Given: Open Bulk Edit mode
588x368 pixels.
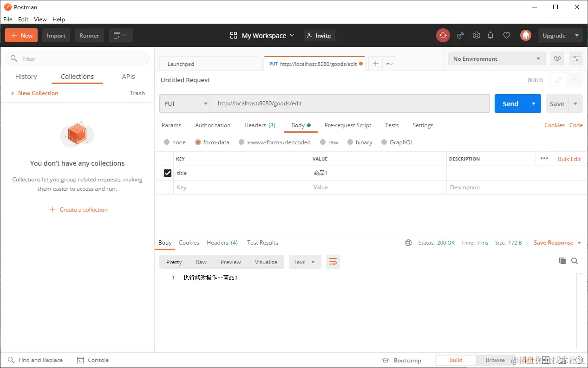Looking at the screenshot, I should click(569, 159).
